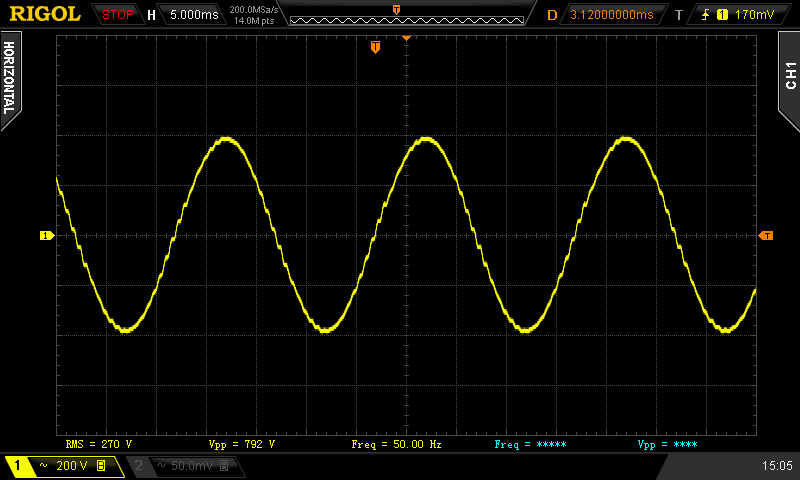Click the 200.0MSa/s sample rate readout
Image resolution: width=800 pixels, height=480 pixels.
click(x=255, y=10)
